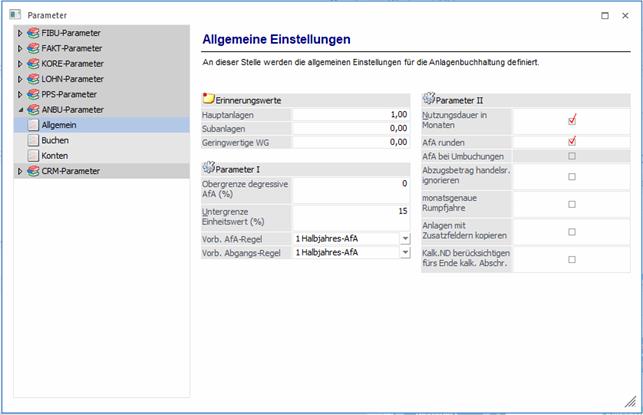Viewport: 643px width, 415px height.
Task: Uncheck Nutzungsdauer in Monaten checkbox
Action: click(572, 120)
